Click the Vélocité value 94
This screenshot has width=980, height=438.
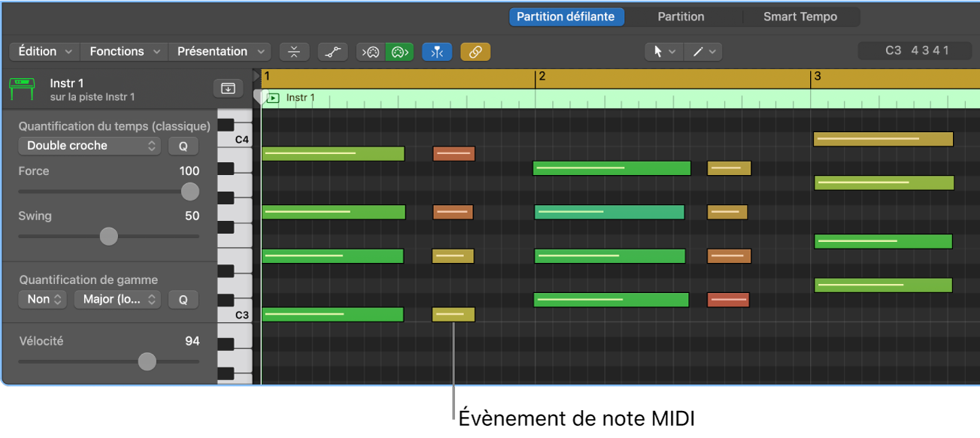click(x=193, y=341)
